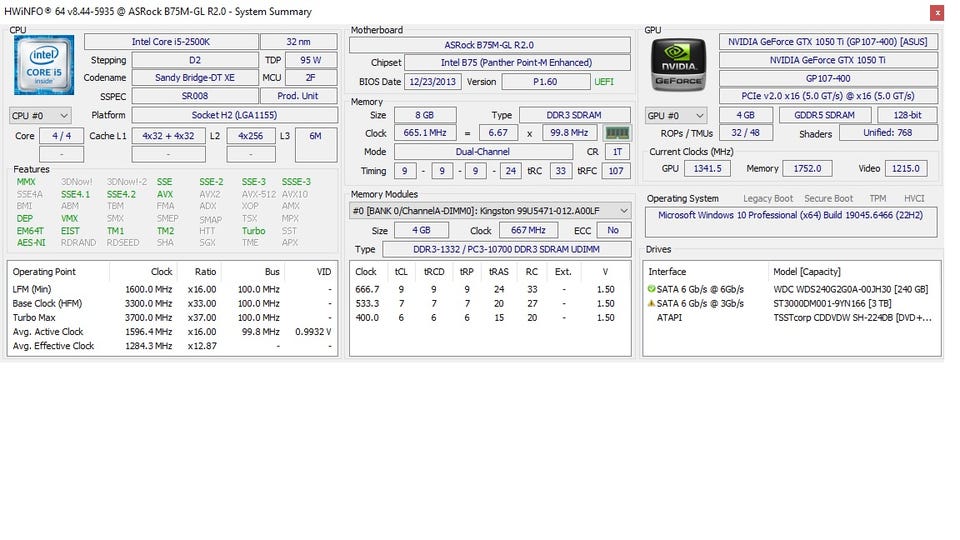Image resolution: width=960 pixels, height=540 pixels.
Task: Click the module Size 4 GB field
Action: (x=421, y=230)
